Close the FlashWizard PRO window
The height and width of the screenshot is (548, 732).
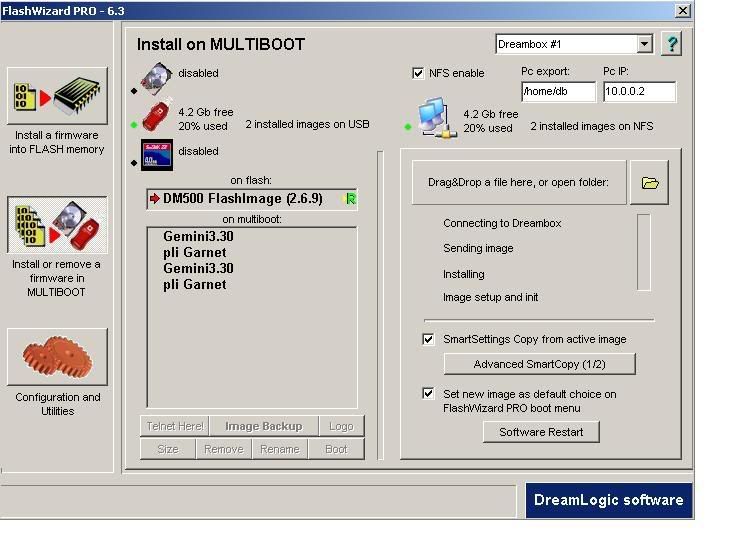pyautogui.click(x=683, y=10)
